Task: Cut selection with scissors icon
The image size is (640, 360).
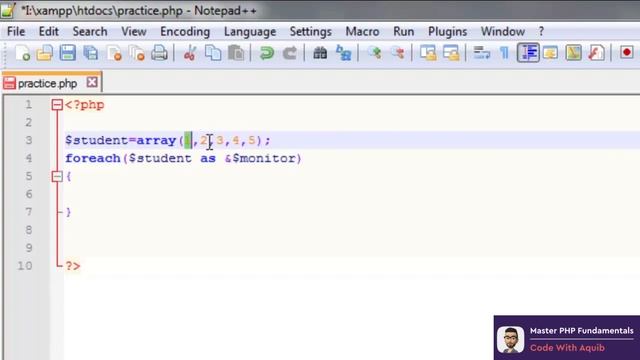Action: tap(190, 53)
